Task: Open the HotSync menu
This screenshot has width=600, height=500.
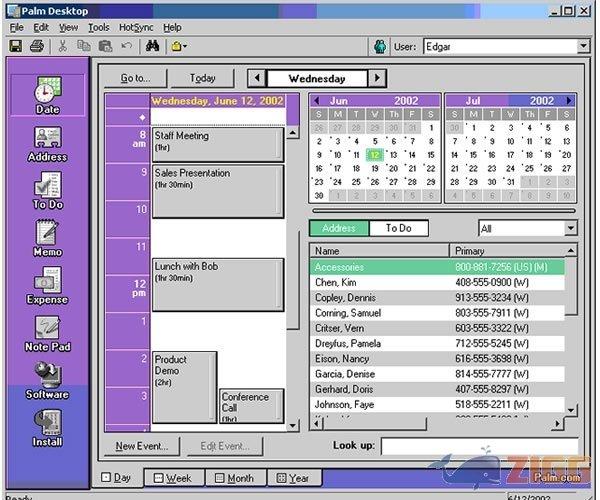Action: [136, 28]
